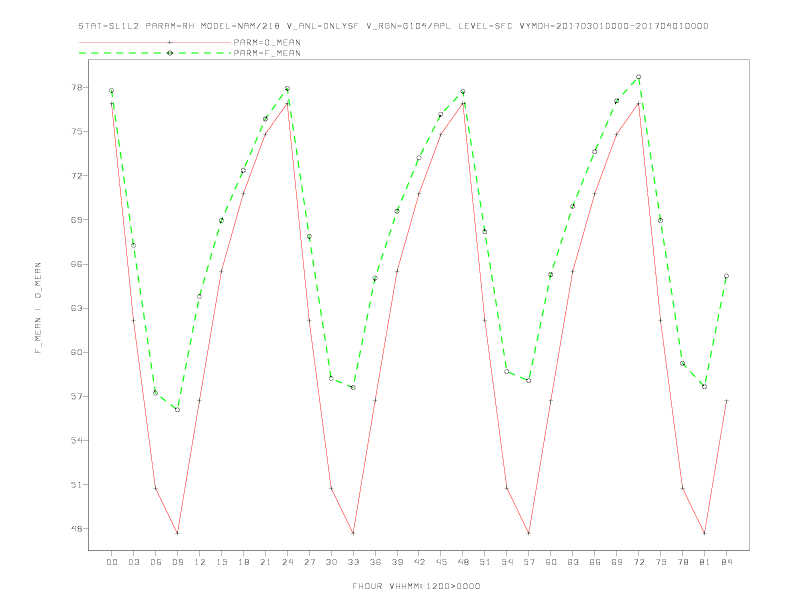Click x-axis tick label 51
792x612 pixels.
485,562
